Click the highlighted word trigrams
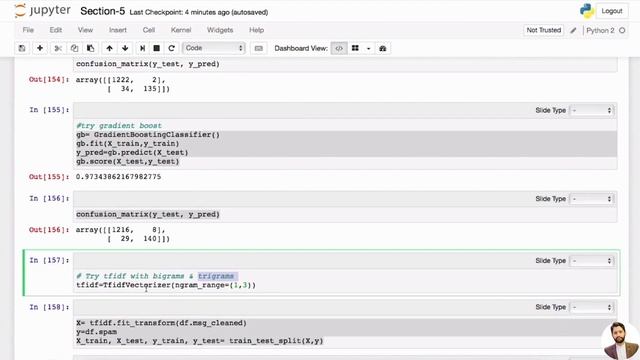 click(216, 276)
